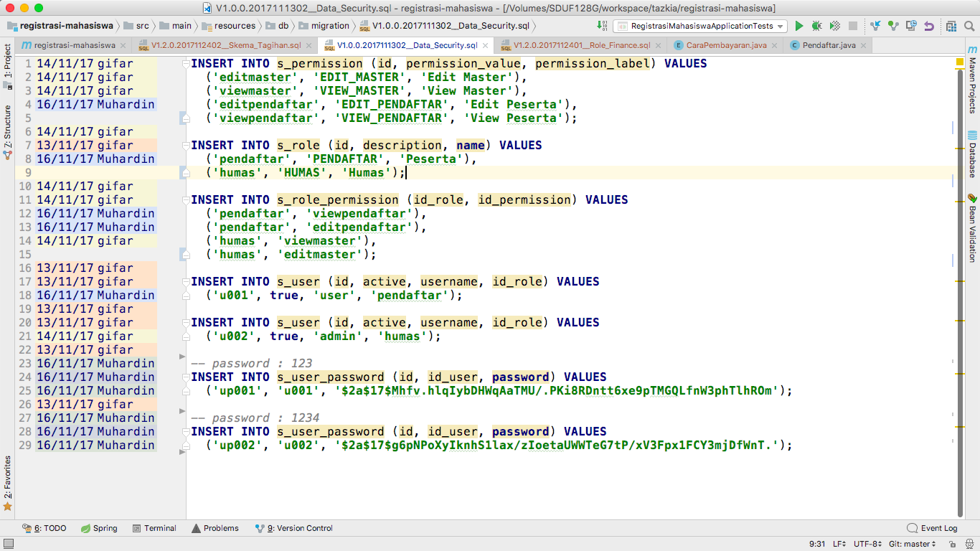The height and width of the screenshot is (551, 980).
Task: Run RegistrasiMahasiswaApplicationTests with the green play icon
Action: point(798,26)
